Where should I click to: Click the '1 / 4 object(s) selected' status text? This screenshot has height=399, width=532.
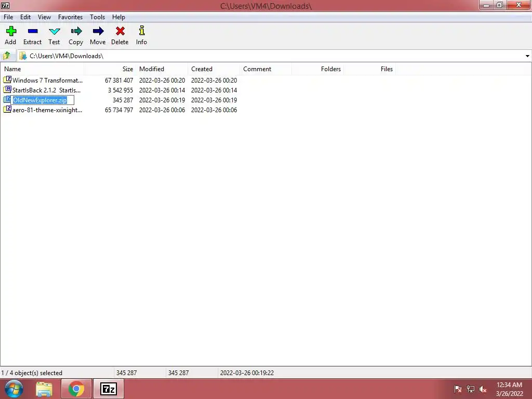click(32, 373)
